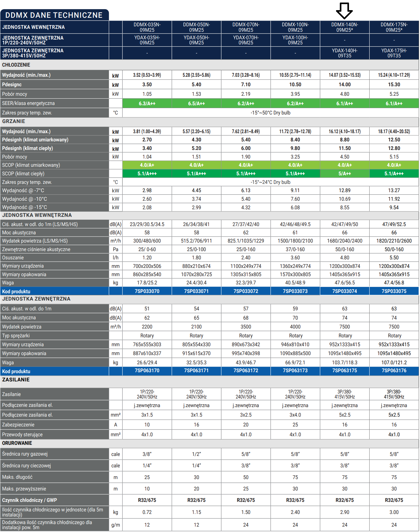
Task: Click the Typ sprężarki row label
Action: tap(16, 336)
